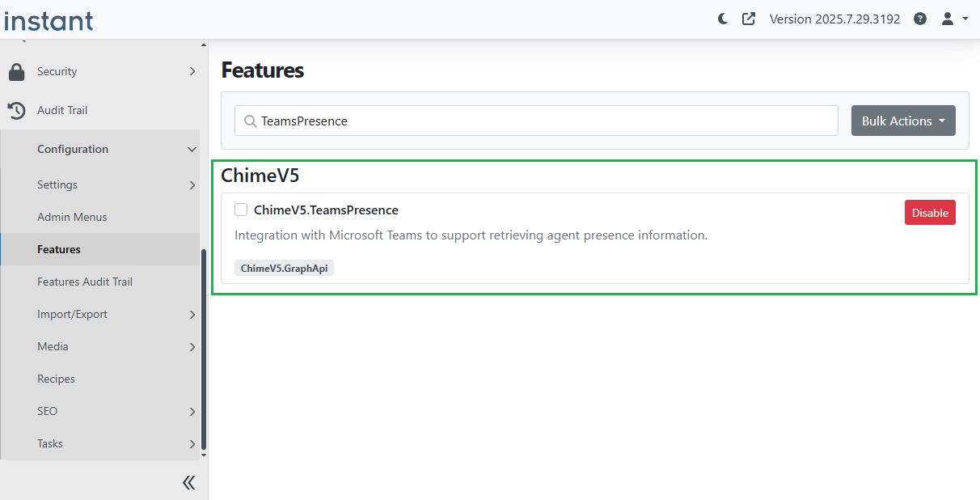Click the help question mark icon

920,19
